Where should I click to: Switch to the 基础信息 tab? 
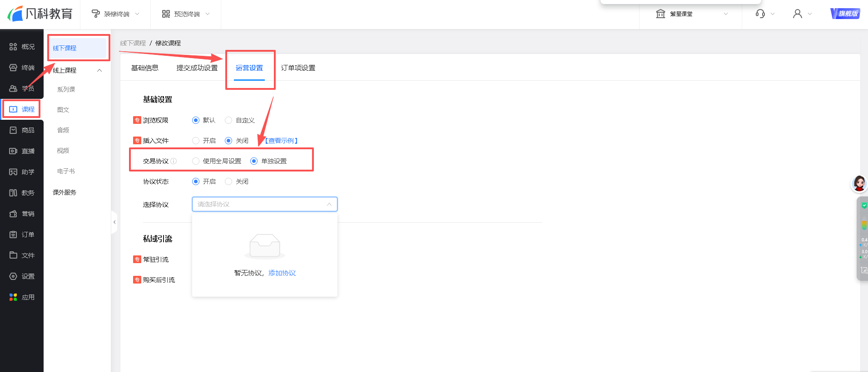pyautogui.click(x=144, y=68)
